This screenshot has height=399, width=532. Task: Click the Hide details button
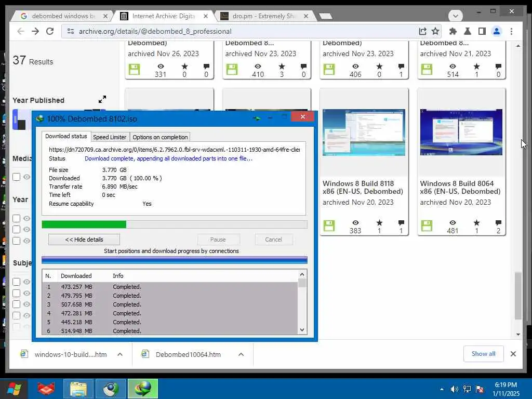tap(84, 240)
